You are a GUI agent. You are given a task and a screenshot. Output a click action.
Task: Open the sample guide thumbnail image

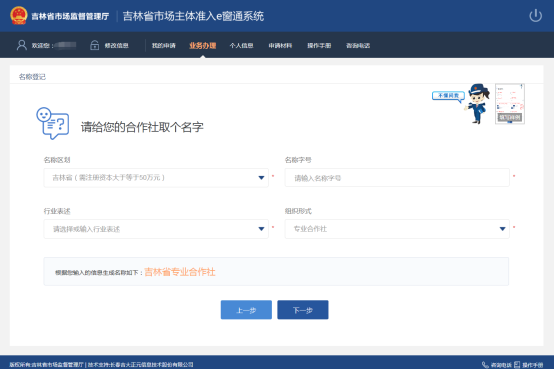pos(509,104)
